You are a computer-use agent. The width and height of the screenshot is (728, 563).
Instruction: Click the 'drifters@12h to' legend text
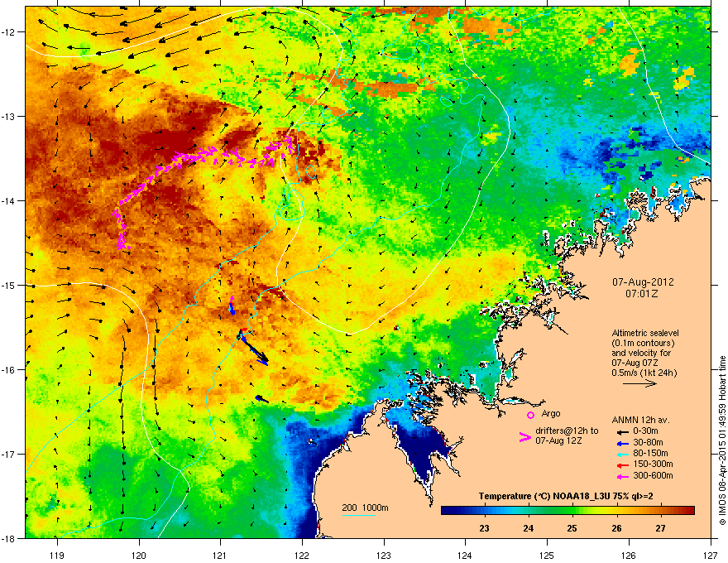click(567, 431)
